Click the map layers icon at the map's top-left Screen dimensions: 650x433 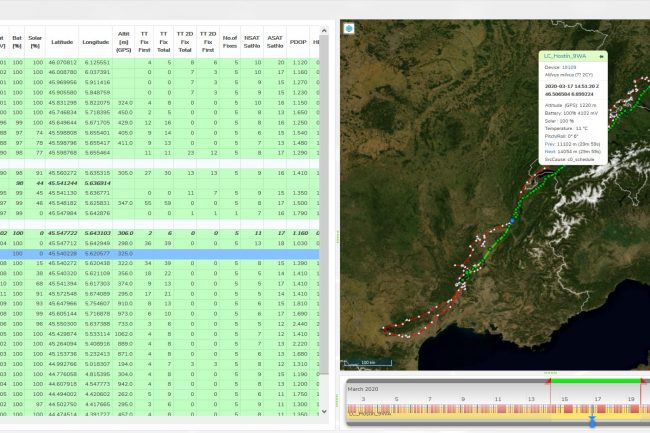pyautogui.click(x=348, y=29)
